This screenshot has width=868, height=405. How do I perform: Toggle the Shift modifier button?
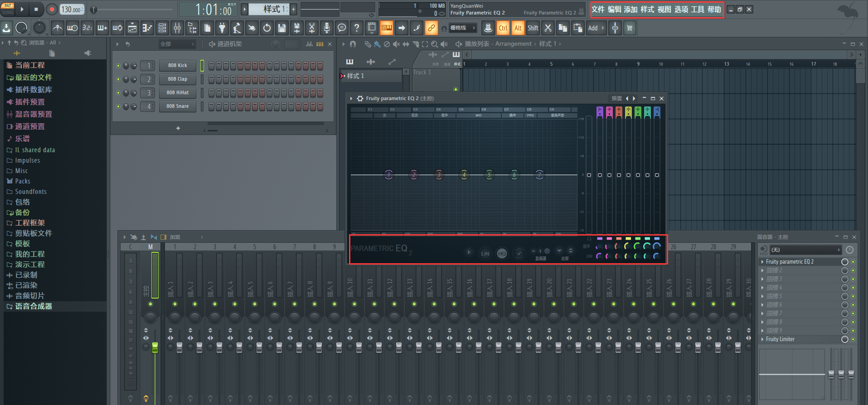click(533, 28)
